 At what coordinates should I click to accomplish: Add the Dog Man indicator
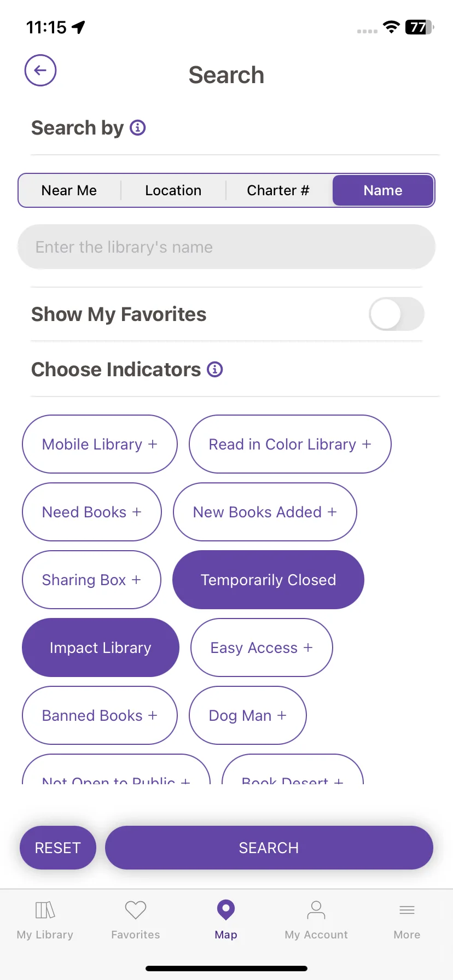248,715
